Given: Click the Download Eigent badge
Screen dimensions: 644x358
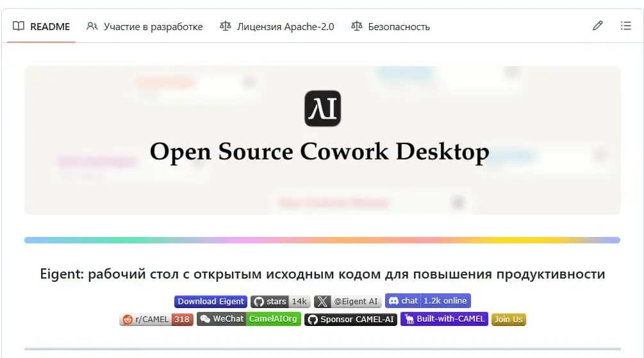Looking at the screenshot, I should (211, 302).
